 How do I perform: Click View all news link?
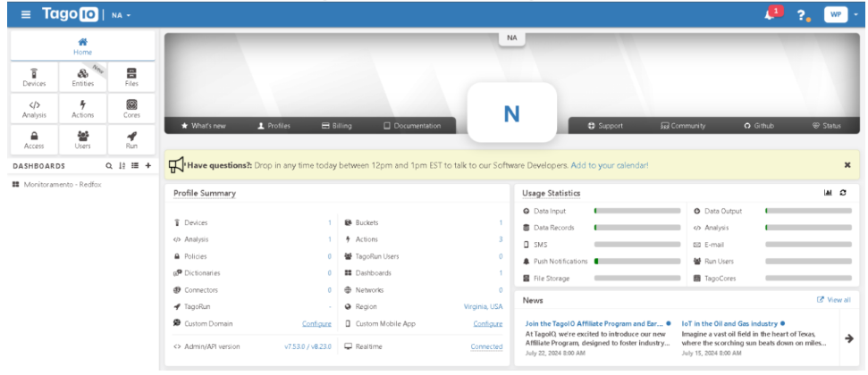tap(834, 300)
